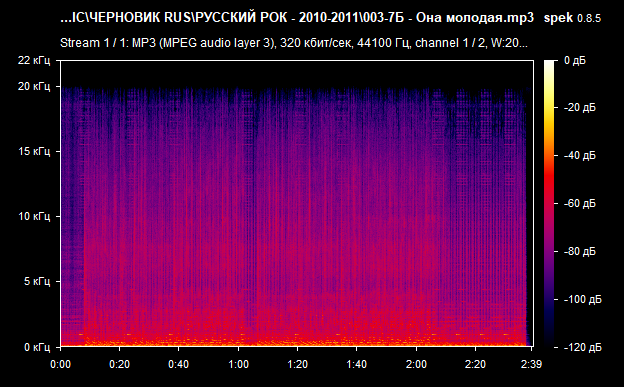Viewport: 624px width, 387px height.
Task: Click the '2:39' end time label
Action: coord(531,364)
